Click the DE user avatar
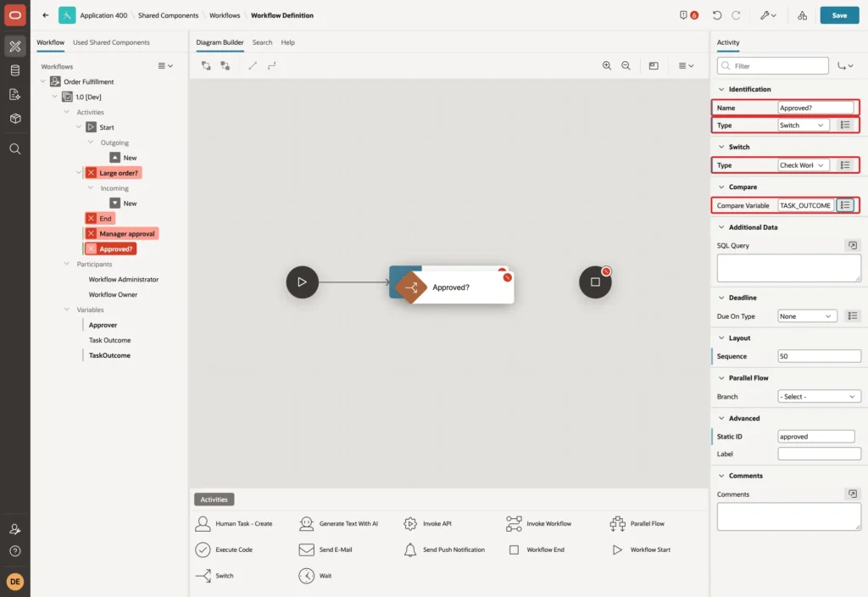 tap(15, 582)
